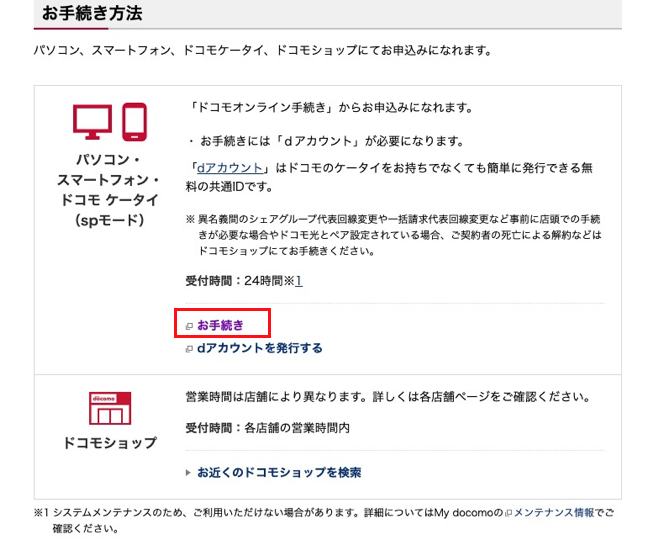
Task: Click the dアカウントを発行する link
Action: [x=260, y=348]
